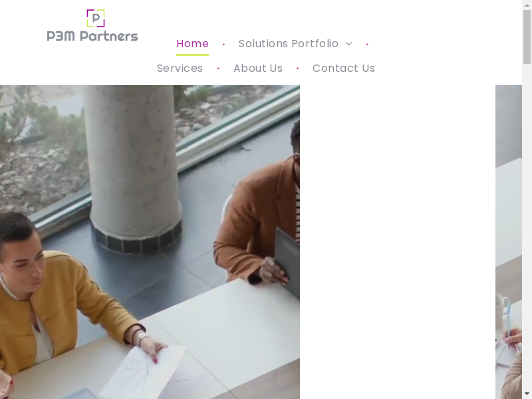Click the dot separator after Solutions Portfolio
This screenshot has width=532, height=399.
click(x=367, y=45)
